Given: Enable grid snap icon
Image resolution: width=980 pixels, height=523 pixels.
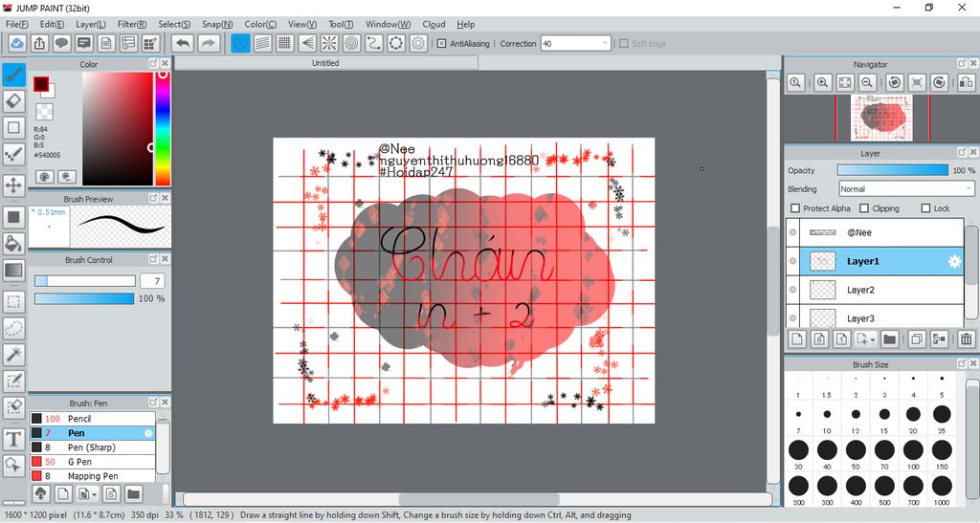Looking at the screenshot, I should (x=285, y=43).
